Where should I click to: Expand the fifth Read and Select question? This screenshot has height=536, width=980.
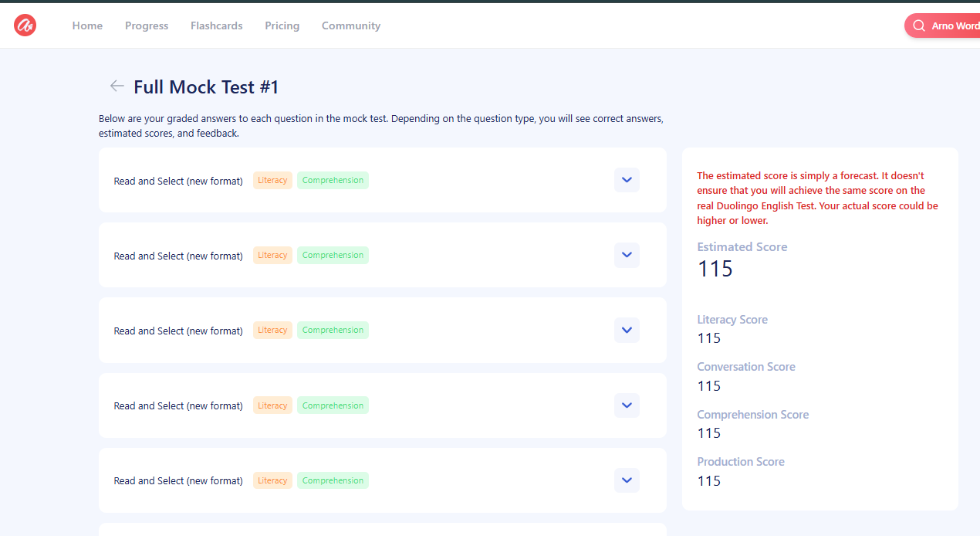[627, 480]
